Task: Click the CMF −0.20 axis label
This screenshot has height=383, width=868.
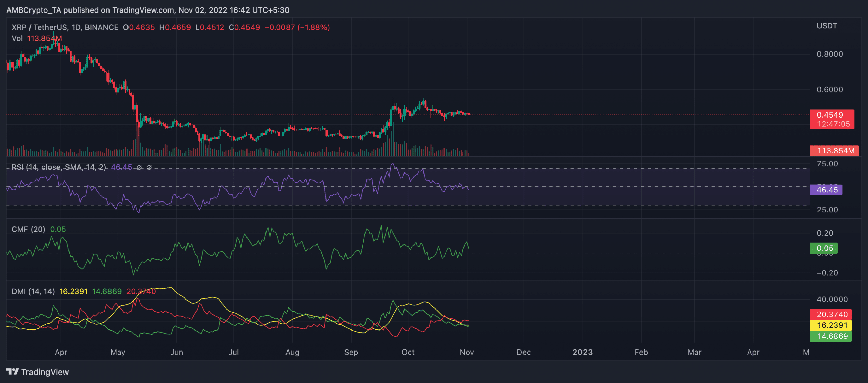Action: tap(827, 273)
